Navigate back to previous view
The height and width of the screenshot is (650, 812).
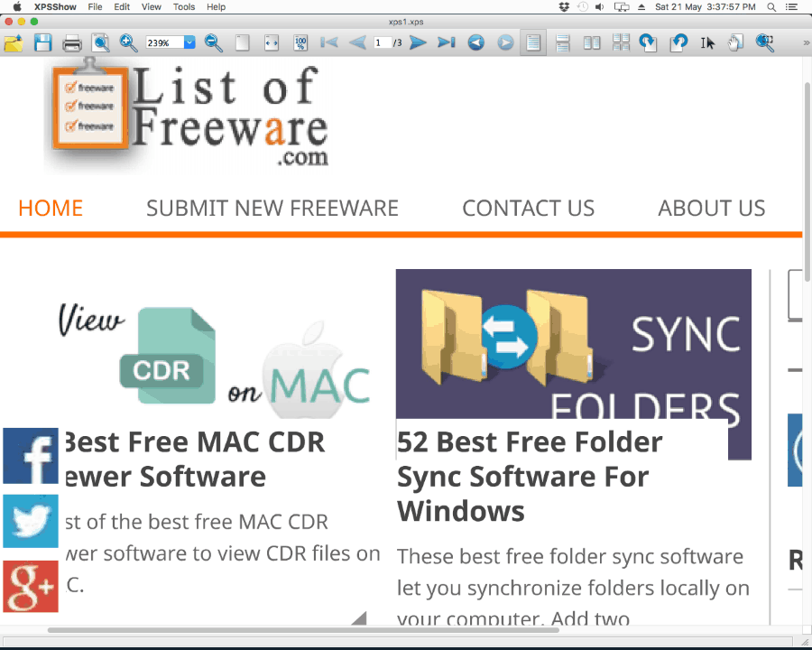coord(475,42)
